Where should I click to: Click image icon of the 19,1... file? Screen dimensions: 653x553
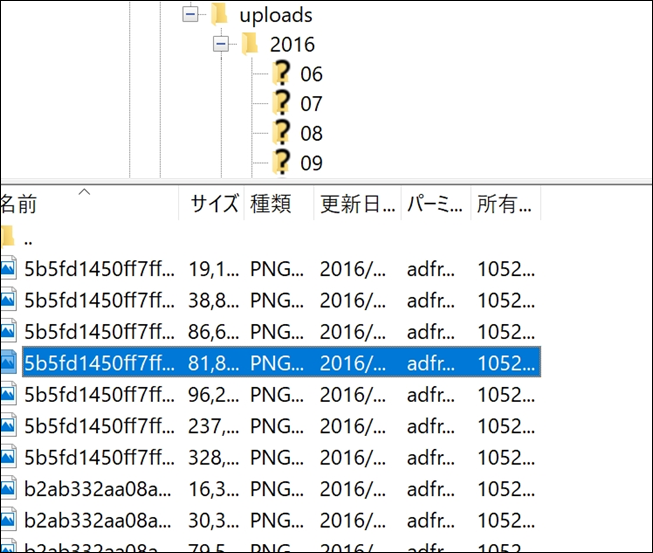pos(8,268)
